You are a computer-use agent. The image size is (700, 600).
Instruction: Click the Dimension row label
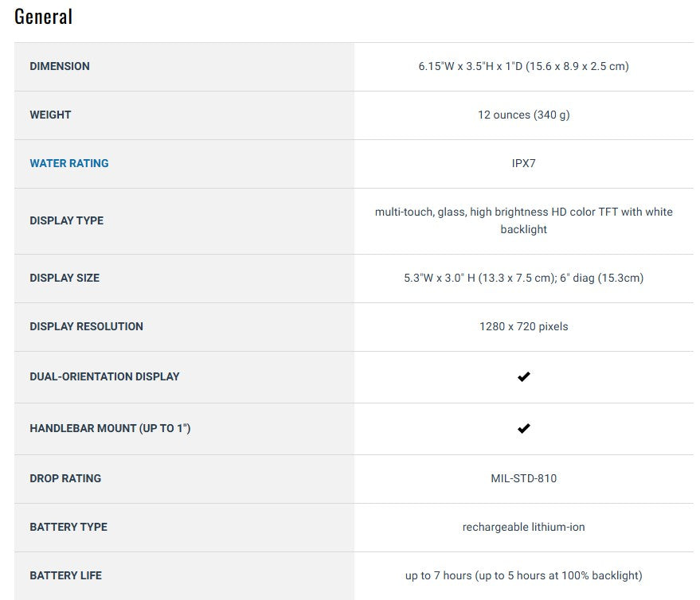[x=60, y=66]
